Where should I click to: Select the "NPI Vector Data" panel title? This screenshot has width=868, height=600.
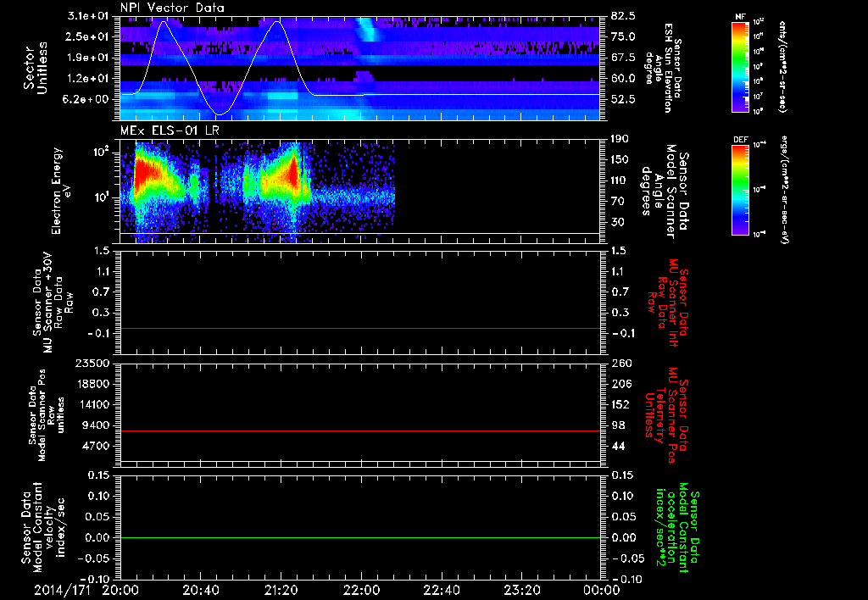(x=172, y=8)
